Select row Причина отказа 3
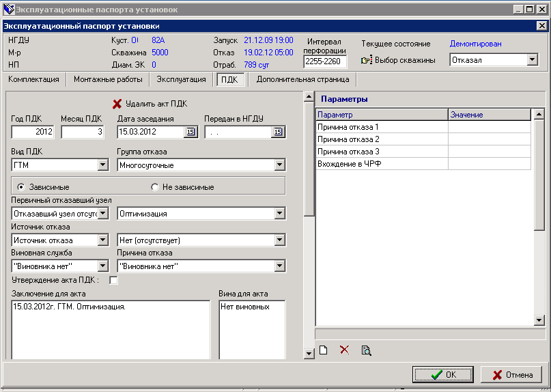The height and width of the screenshot is (392, 551). click(x=423, y=152)
